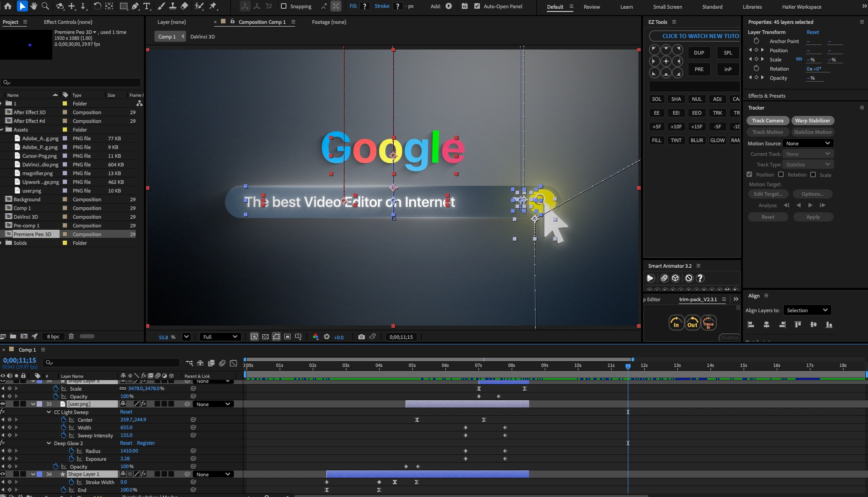Image resolution: width=868 pixels, height=497 pixels.
Task: Select the Pen tool
Action: pyautogui.click(x=135, y=6)
